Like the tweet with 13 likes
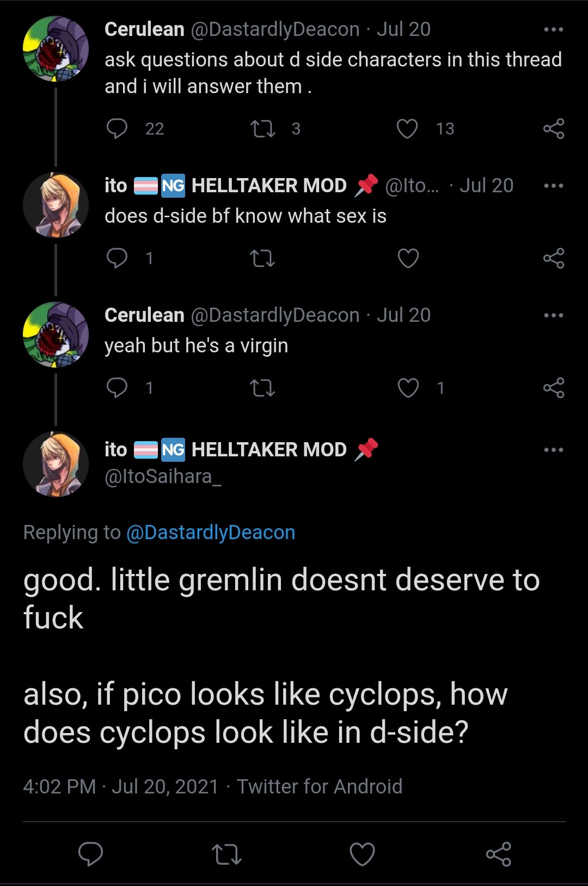588x886 pixels. 407,129
